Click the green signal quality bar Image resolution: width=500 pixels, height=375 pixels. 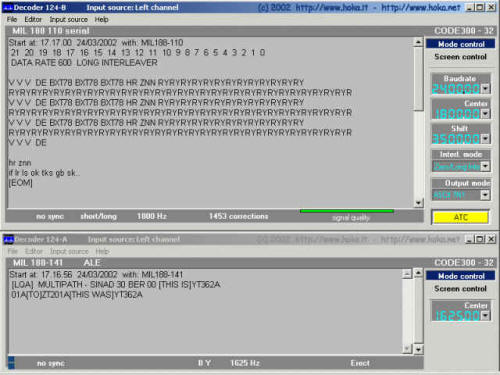pos(347,211)
